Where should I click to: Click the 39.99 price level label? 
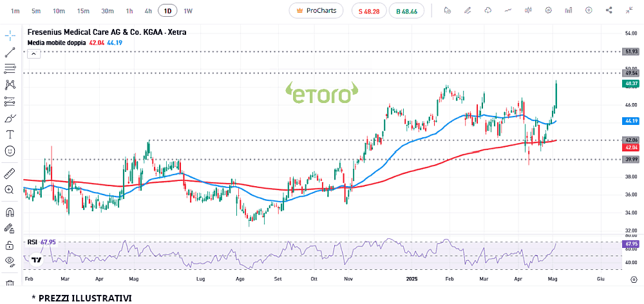tap(630, 159)
